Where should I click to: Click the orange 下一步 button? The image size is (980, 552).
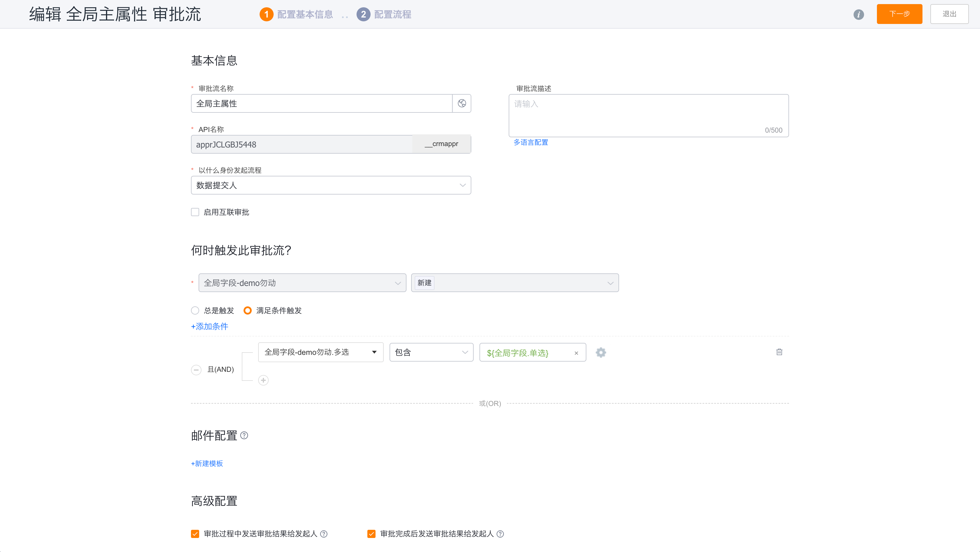click(x=899, y=14)
